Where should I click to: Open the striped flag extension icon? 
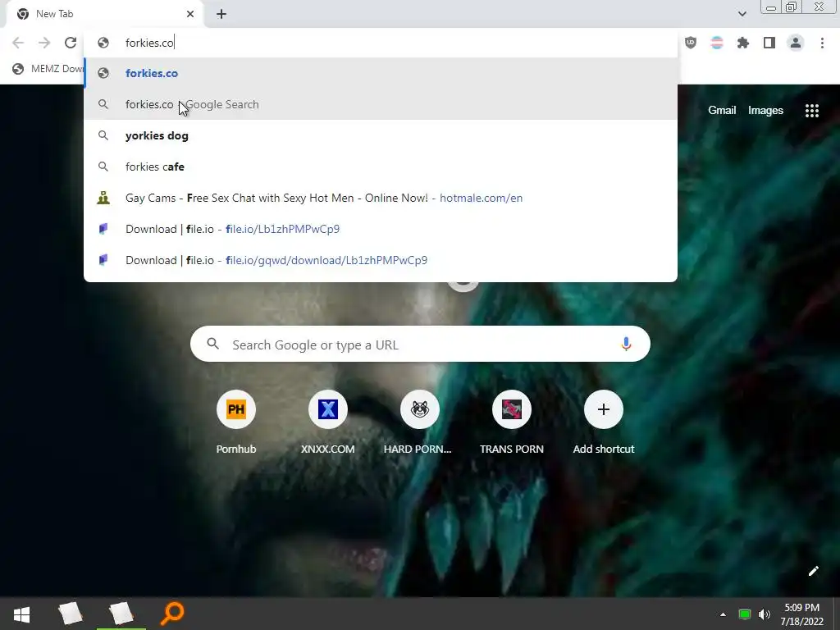coord(717,43)
